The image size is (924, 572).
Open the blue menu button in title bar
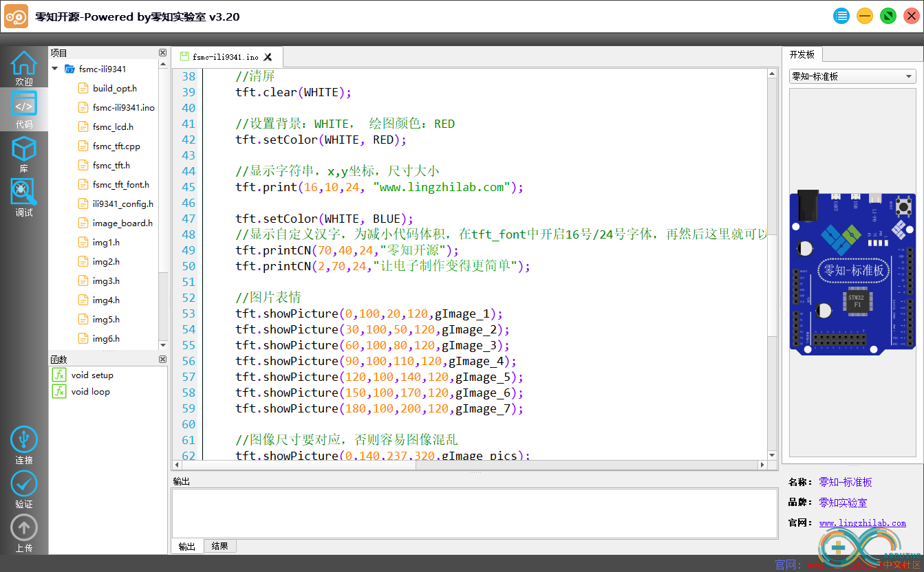tap(841, 16)
